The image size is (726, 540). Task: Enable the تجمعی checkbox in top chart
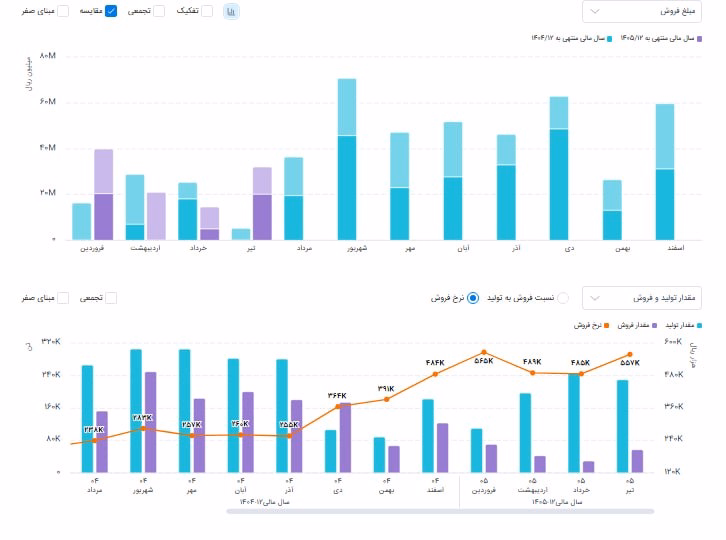click(x=159, y=11)
